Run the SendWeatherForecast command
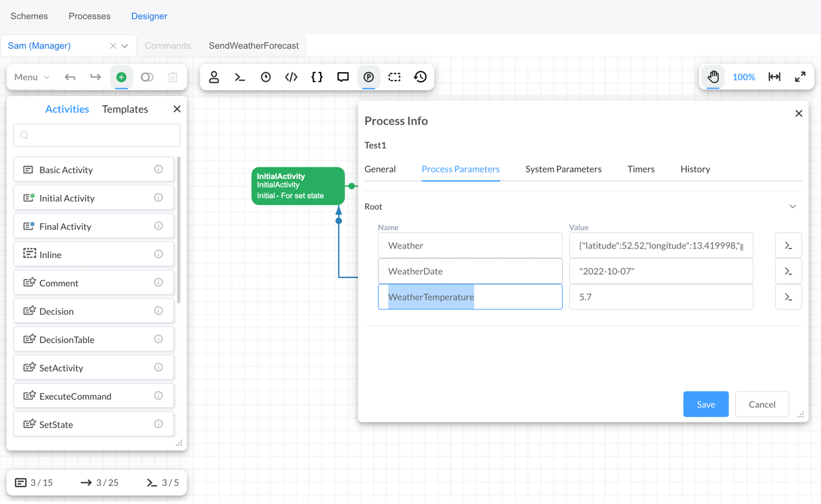The height and width of the screenshot is (504, 821). pos(254,46)
